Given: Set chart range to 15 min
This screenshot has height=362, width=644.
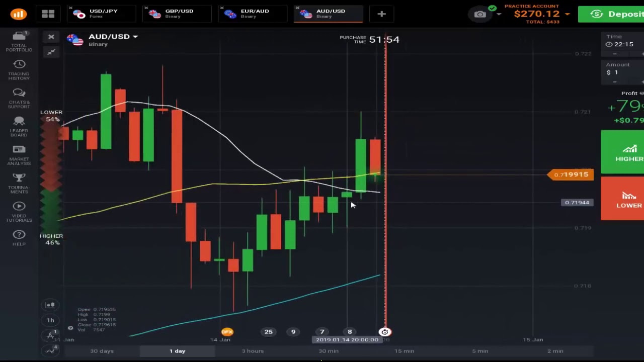Looking at the screenshot, I should 404,351.
